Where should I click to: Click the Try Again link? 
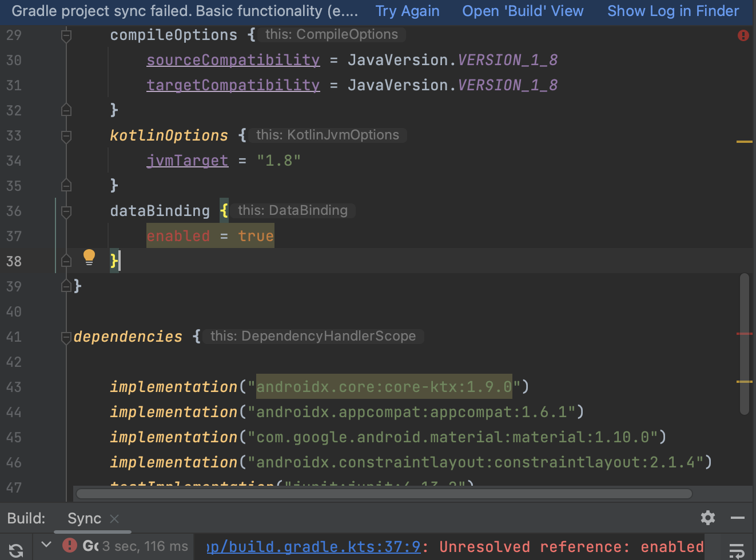(407, 11)
